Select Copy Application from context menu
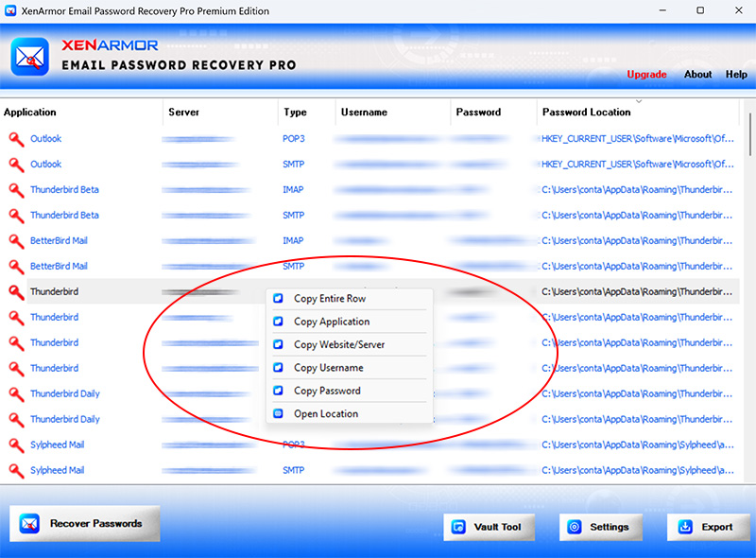The height and width of the screenshot is (558, 756). pyautogui.click(x=332, y=322)
